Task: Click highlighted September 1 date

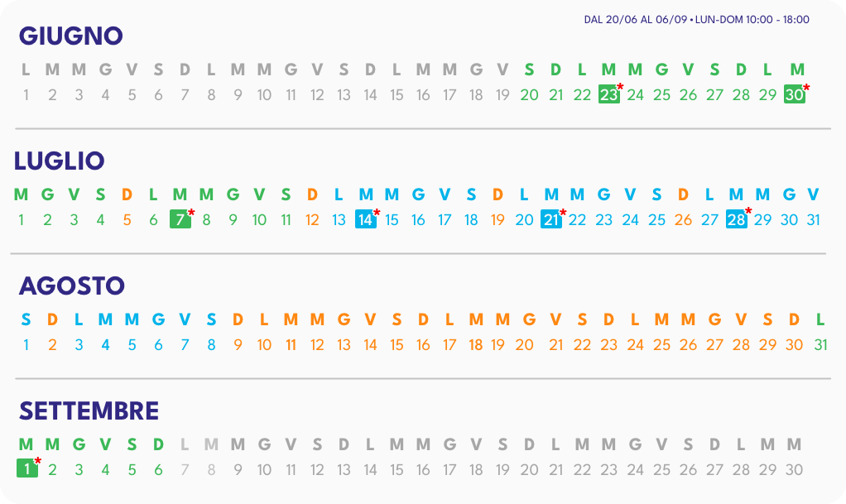Action: [26, 469]
